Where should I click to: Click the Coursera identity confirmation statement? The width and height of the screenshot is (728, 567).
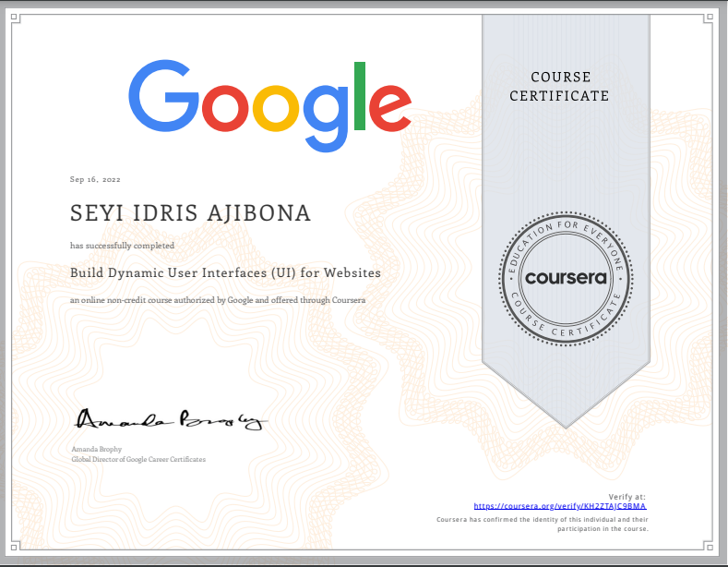[543, 525]
